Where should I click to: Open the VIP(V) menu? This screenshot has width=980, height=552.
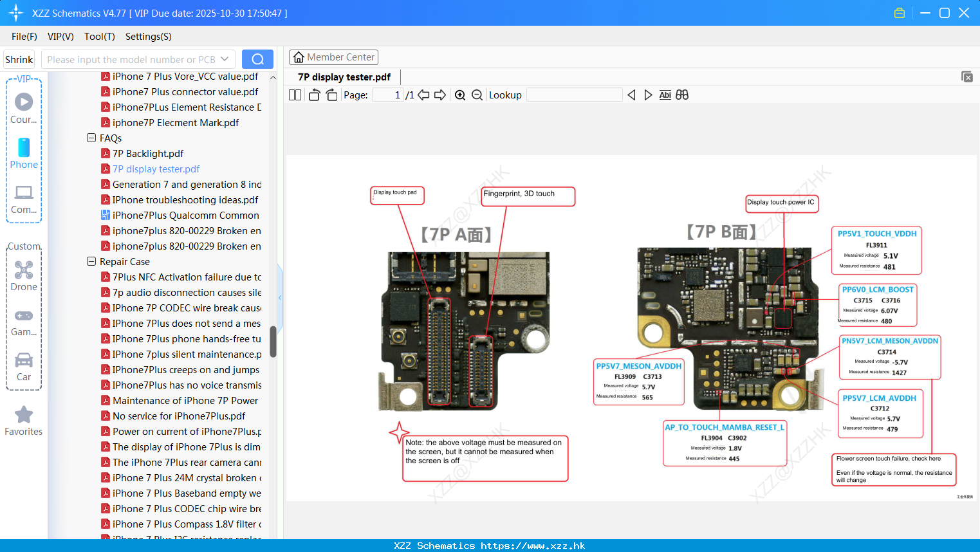[x=60, y=37]
